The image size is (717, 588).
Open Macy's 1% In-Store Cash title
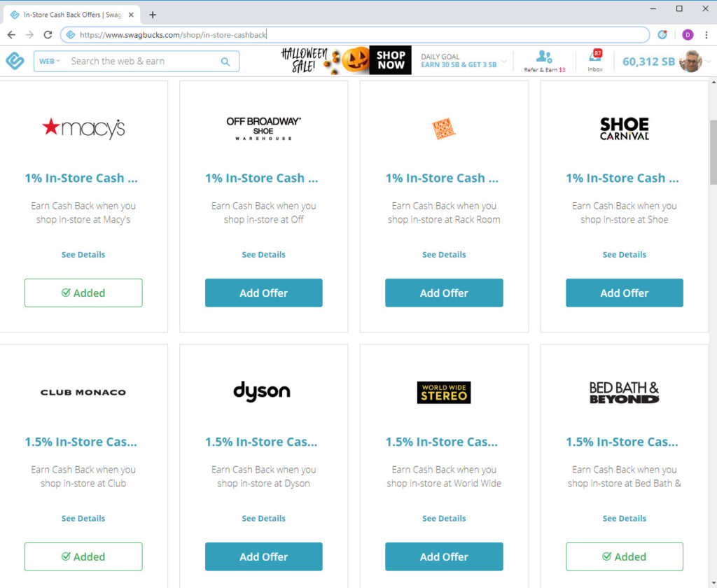[x=81, y=178]
